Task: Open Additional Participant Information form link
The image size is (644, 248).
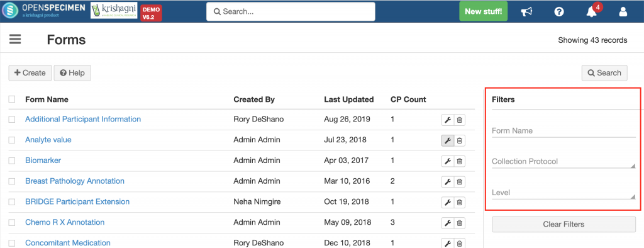Action: click(x=83, y=119)
